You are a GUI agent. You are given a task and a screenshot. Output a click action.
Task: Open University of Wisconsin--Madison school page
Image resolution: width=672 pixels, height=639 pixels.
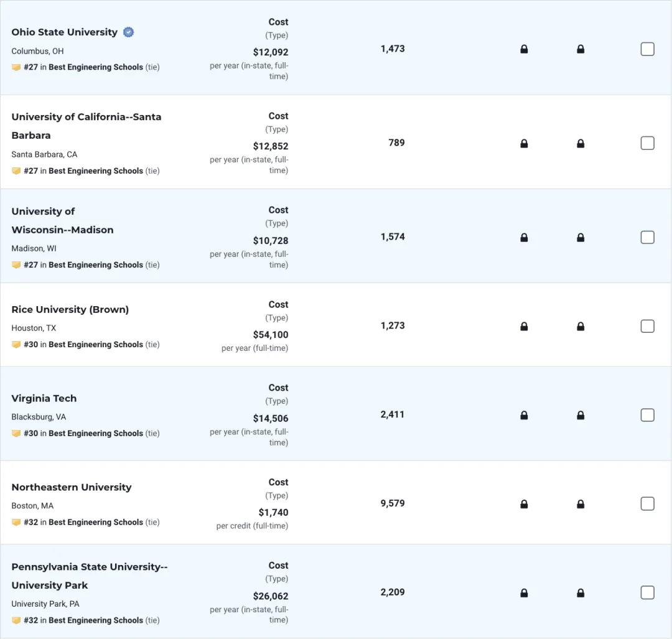tap(63, 221)
